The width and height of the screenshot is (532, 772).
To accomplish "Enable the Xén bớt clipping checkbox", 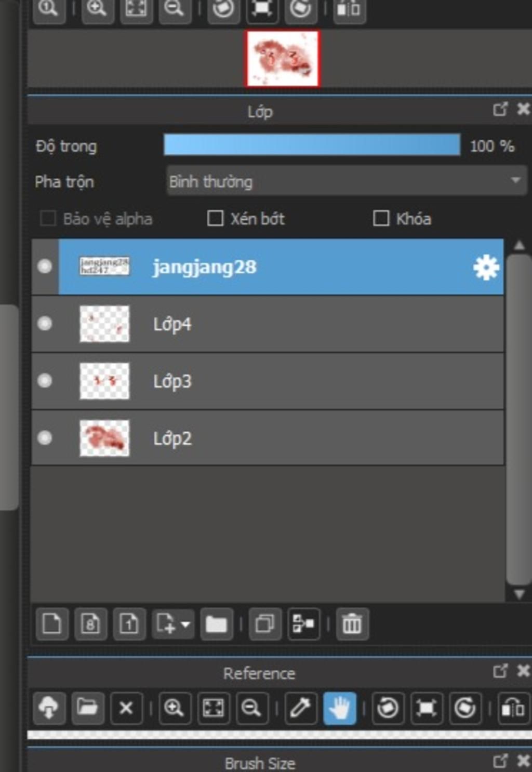I will (x=215, y=218).
